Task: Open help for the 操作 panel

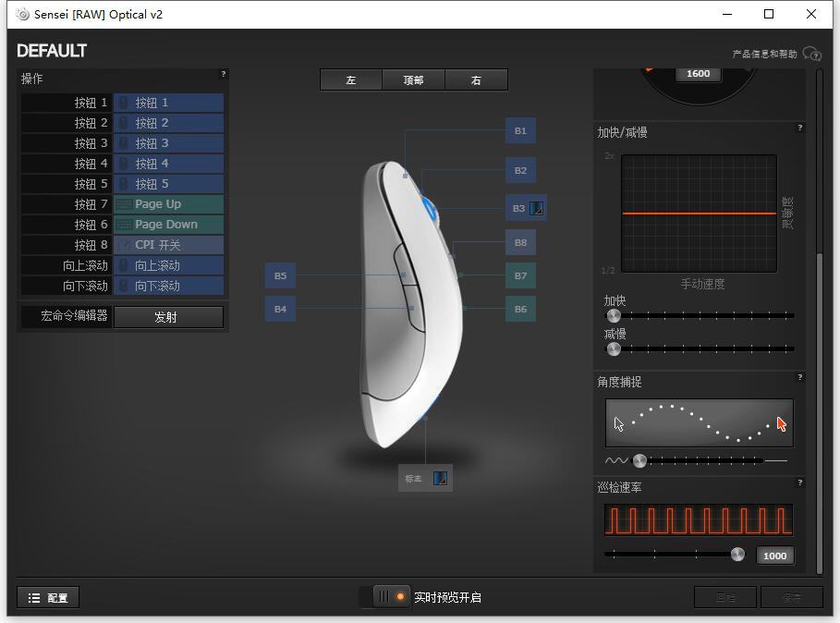Action: tap(224, 75)
